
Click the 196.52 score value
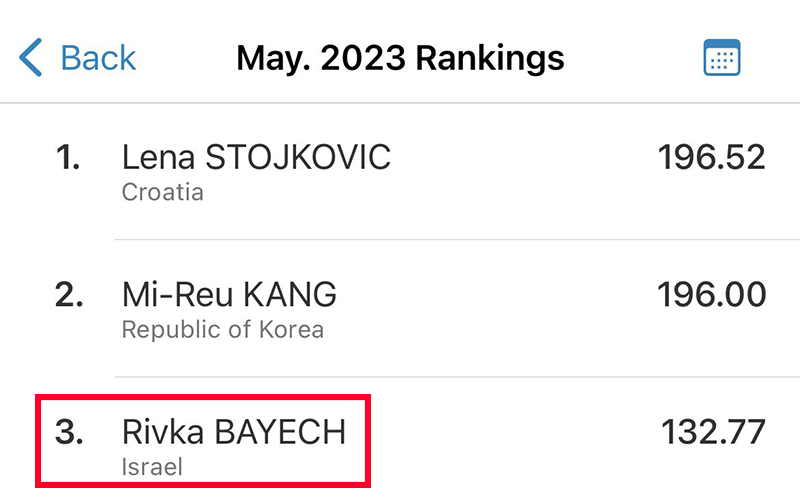point(711,157)
